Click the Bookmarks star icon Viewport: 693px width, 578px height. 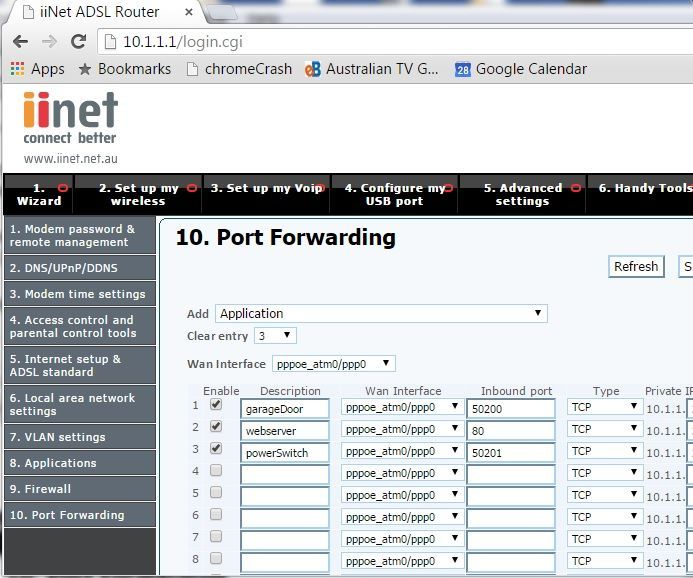[x=84, y=69]
